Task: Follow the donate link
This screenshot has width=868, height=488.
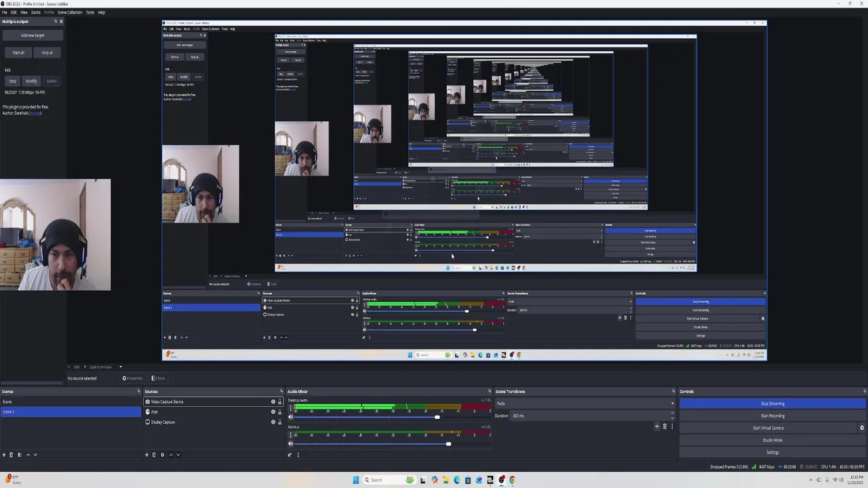Action: 35,113
